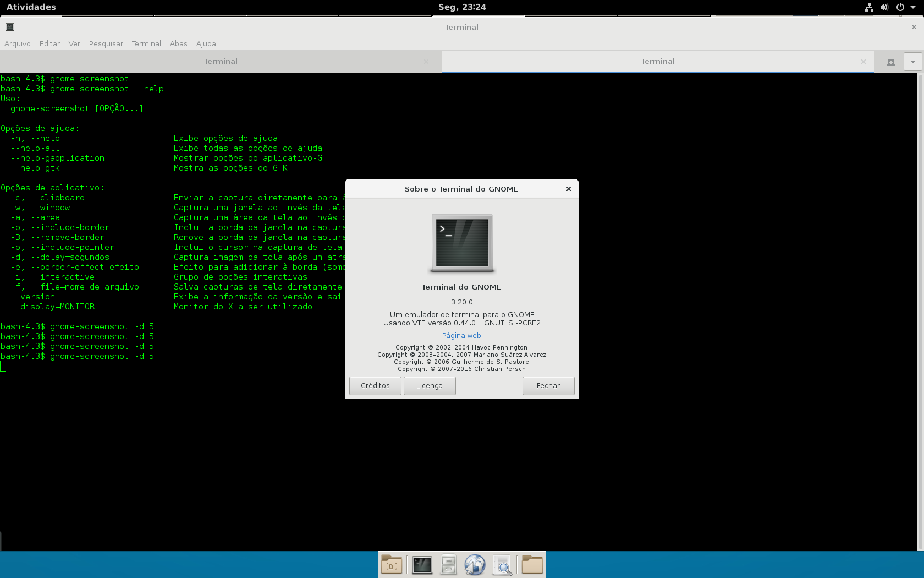Screen dimensions: 924x578
Task: Click the terminal cursor on the last line
Action: [x=3, y=366]
